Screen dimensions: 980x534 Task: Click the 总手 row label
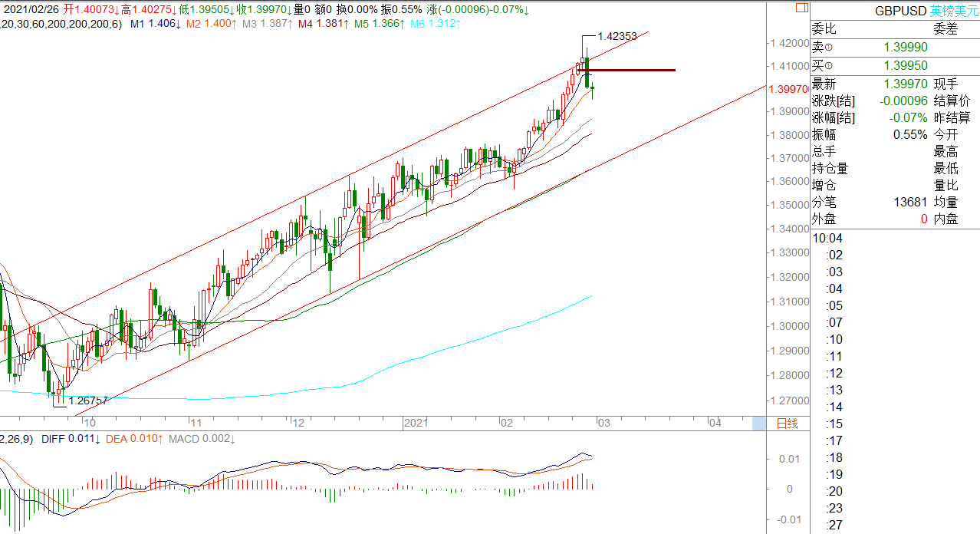824,151
